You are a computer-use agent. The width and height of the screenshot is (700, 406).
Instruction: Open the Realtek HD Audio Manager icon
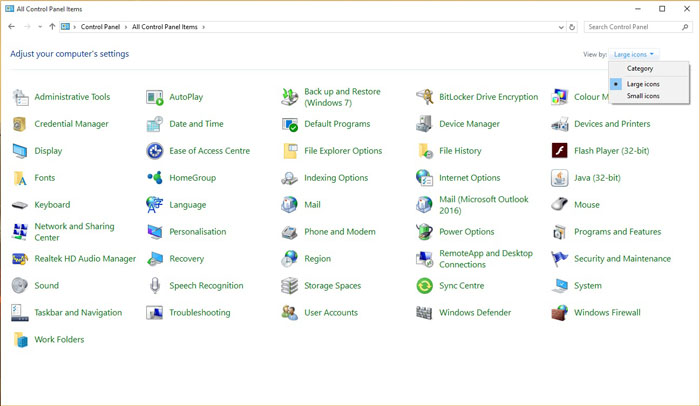point(20,259)
